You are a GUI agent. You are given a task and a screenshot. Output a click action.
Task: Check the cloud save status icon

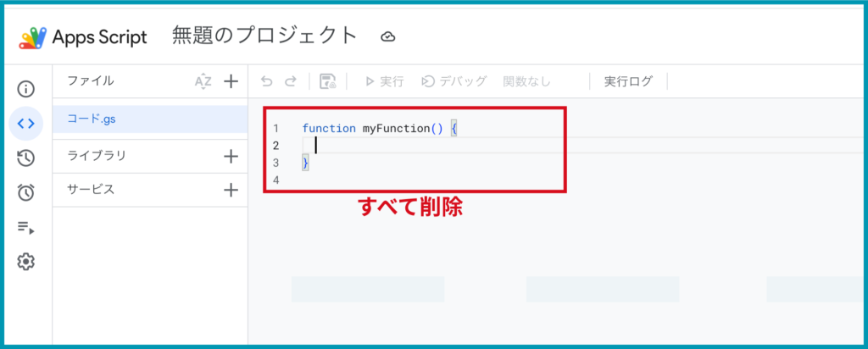(388, 37)
